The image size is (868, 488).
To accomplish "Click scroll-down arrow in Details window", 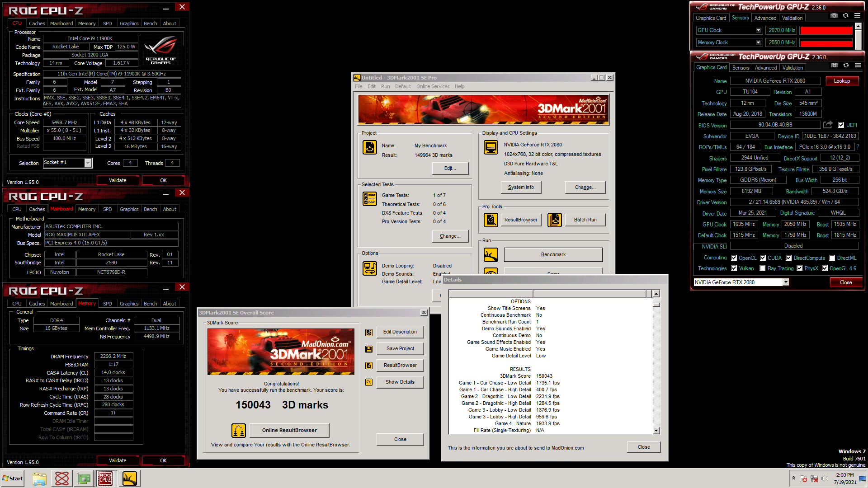I will pyautogui.click(x=656, y=431).
